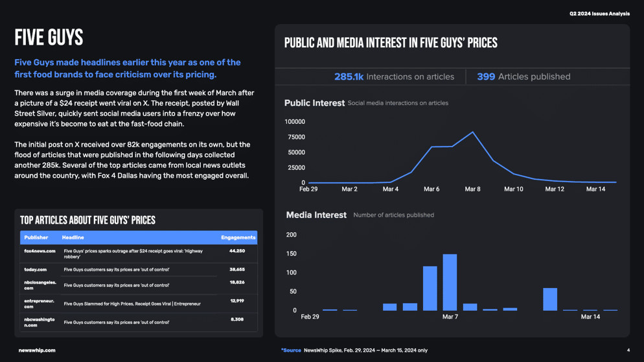Click the Five Guys title heading
The image size is (644, 362).
tap(49, 38)
